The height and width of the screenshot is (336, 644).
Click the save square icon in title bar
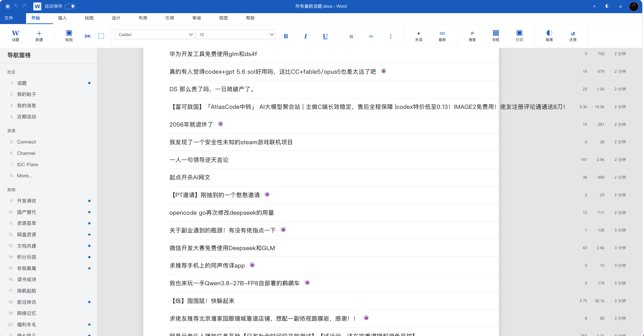(x=7, y=6)
